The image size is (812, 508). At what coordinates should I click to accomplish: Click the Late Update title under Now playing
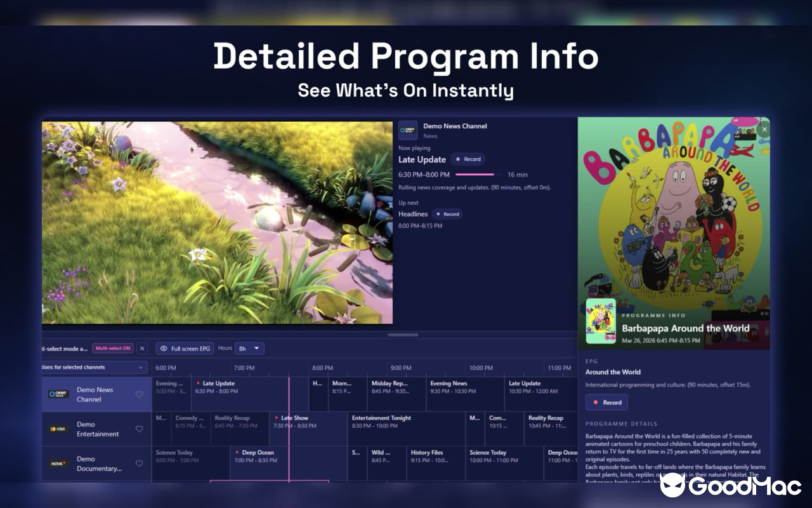tap(422, 159)
